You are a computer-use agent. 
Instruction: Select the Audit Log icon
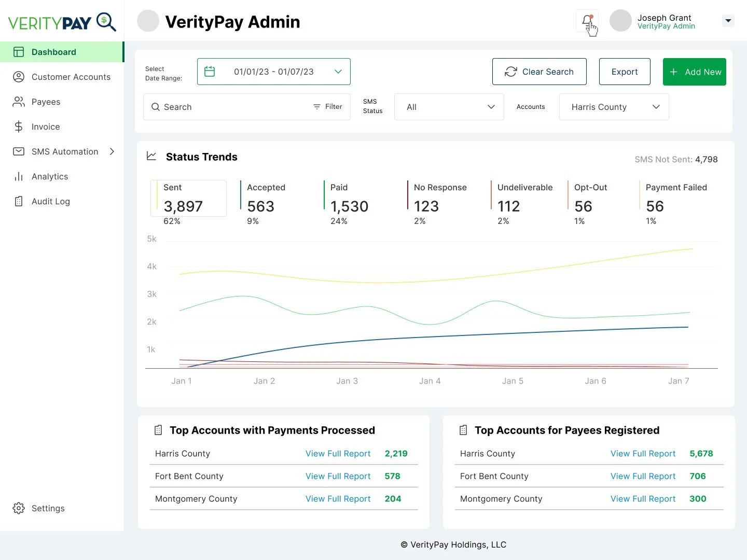coord(19,201)
